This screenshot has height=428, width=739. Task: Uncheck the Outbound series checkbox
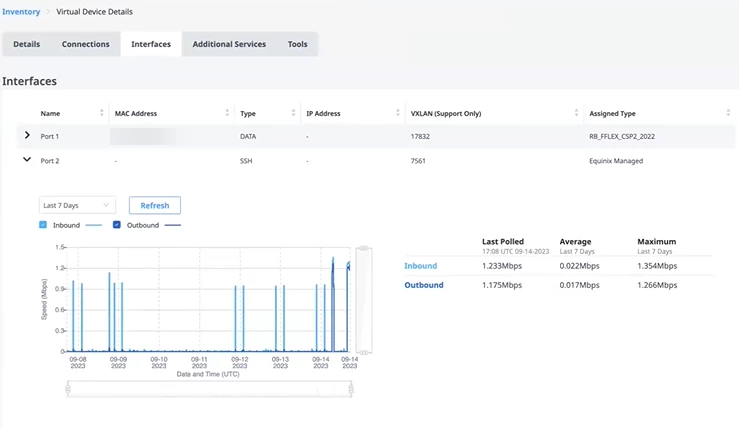(117, 225)
